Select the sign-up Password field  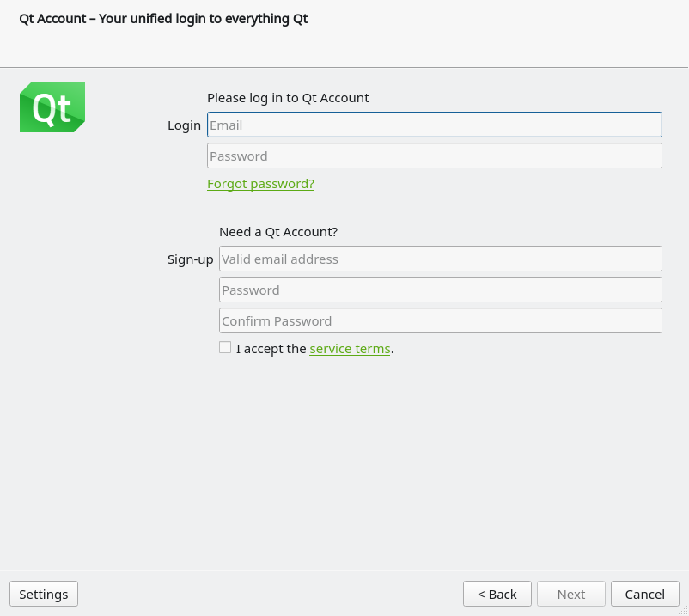pos(440,289)
